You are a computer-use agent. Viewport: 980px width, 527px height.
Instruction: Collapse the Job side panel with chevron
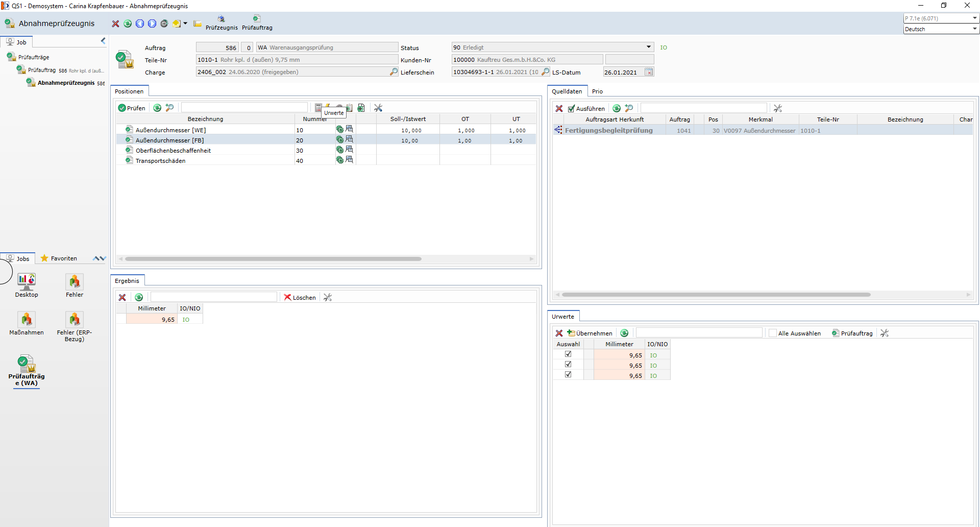point(103,40)
